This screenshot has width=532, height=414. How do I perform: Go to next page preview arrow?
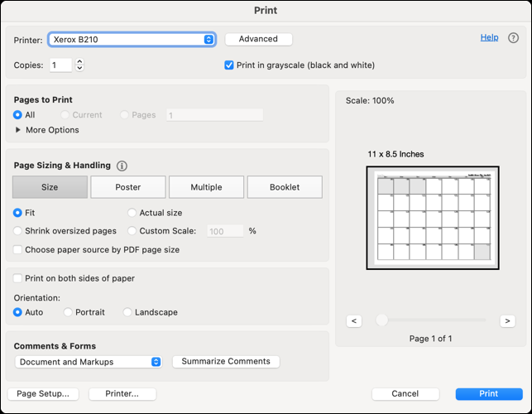(507, 320)
